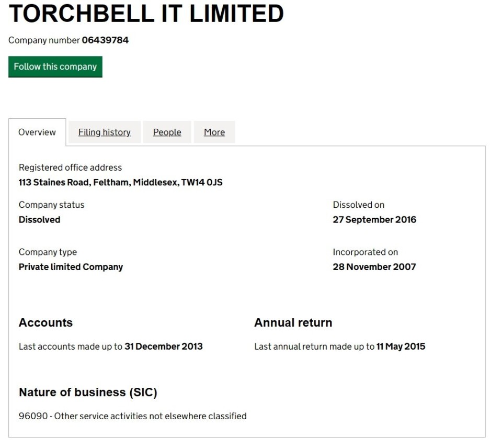The height and width of the screenshot is (448, 502).
Task: Click the annual return date 11 May 2015
Action: click(x=401, y=346)
